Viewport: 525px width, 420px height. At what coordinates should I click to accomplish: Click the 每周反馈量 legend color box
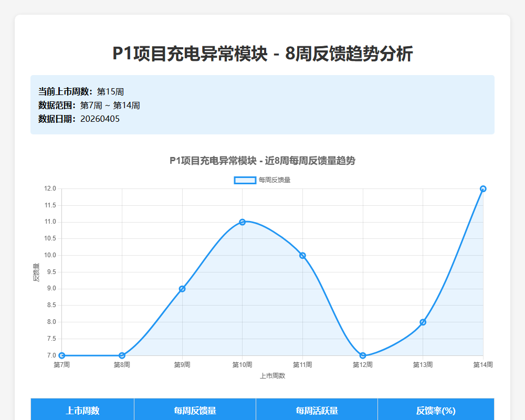click(245, 180)
